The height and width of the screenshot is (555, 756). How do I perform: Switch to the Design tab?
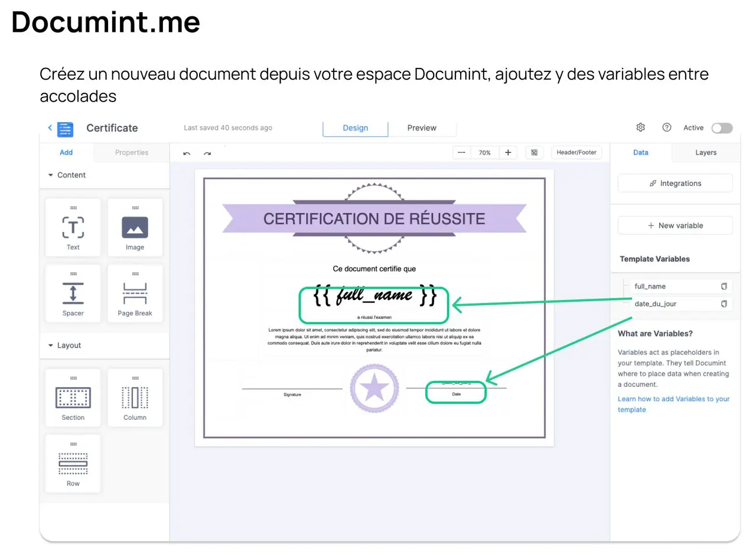356,128
